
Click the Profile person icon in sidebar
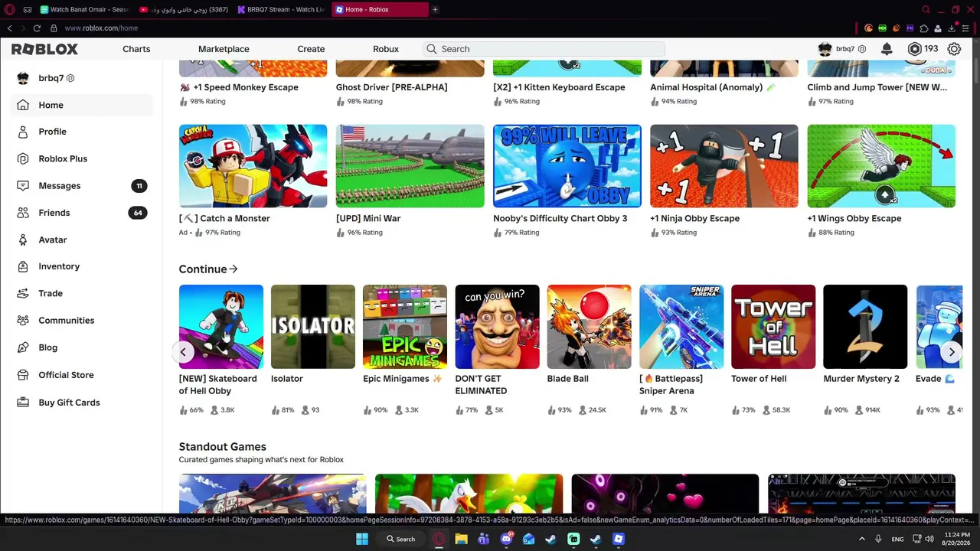(x=23, y=132)
